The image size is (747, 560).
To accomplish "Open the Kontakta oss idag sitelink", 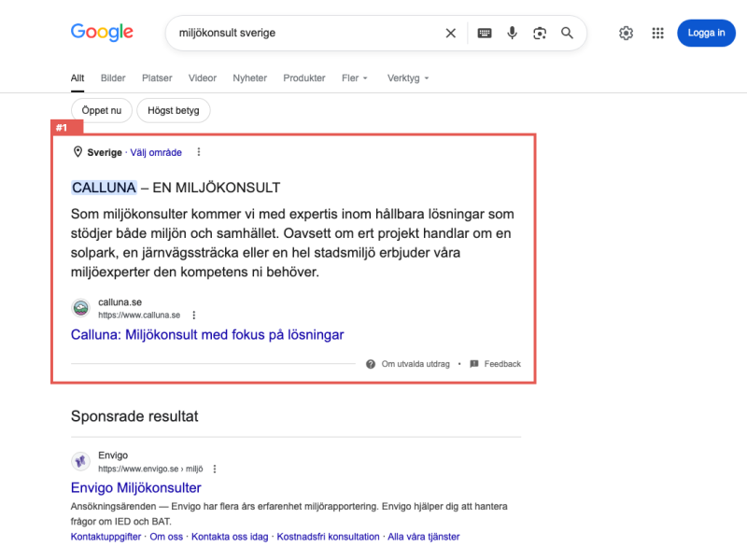I will [230, 537].
